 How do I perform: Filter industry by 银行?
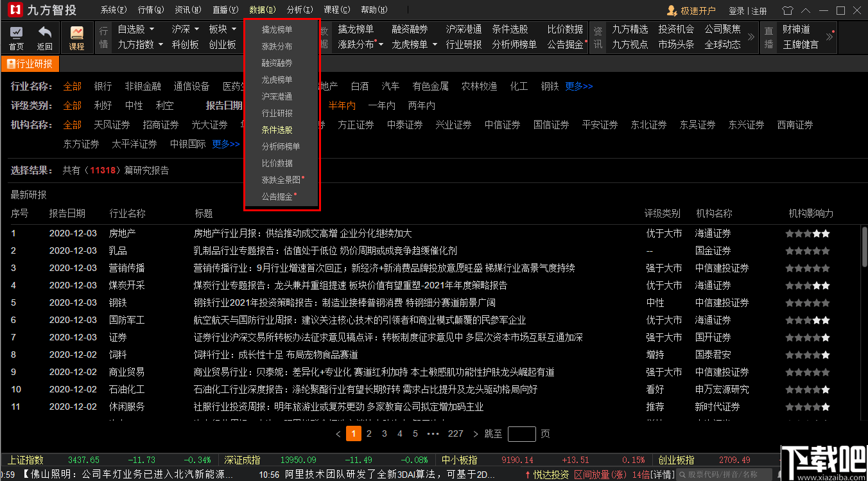click(x=103, y=86)
